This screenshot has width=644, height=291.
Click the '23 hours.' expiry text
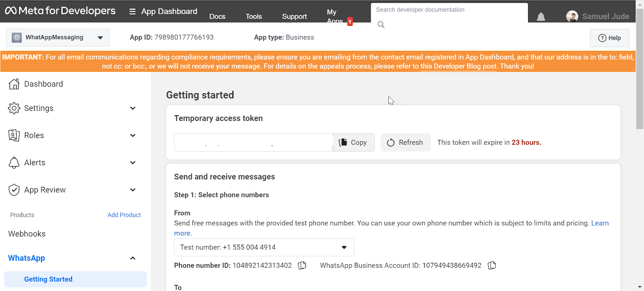[526, 143]
